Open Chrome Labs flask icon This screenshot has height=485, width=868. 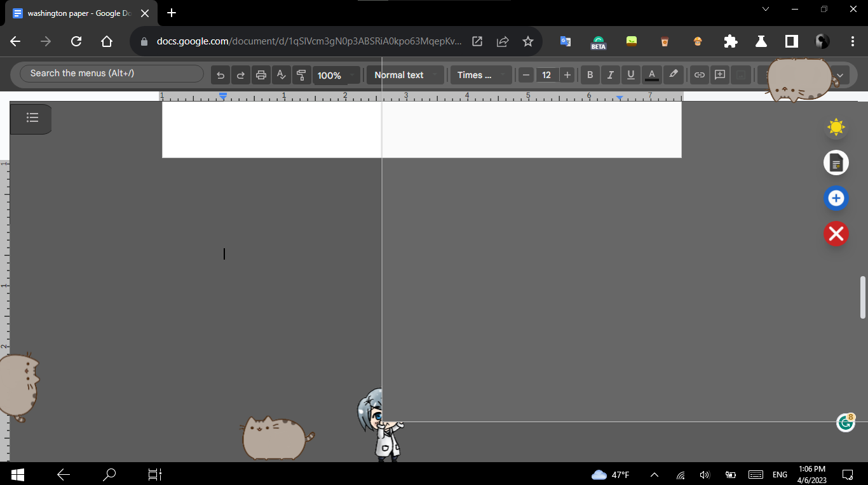(x=761, y=41)
